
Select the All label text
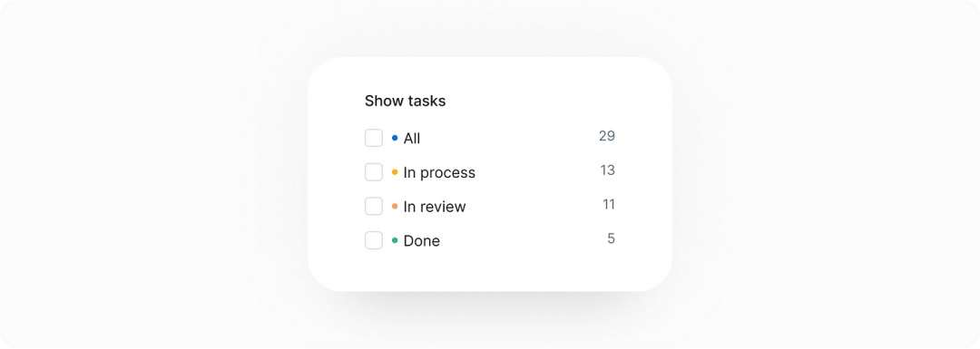412,139
